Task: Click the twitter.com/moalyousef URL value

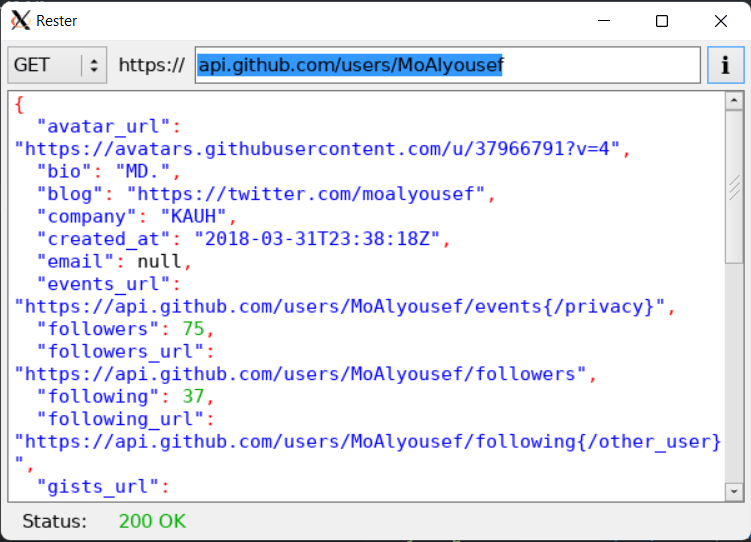Action: [306, 194]
